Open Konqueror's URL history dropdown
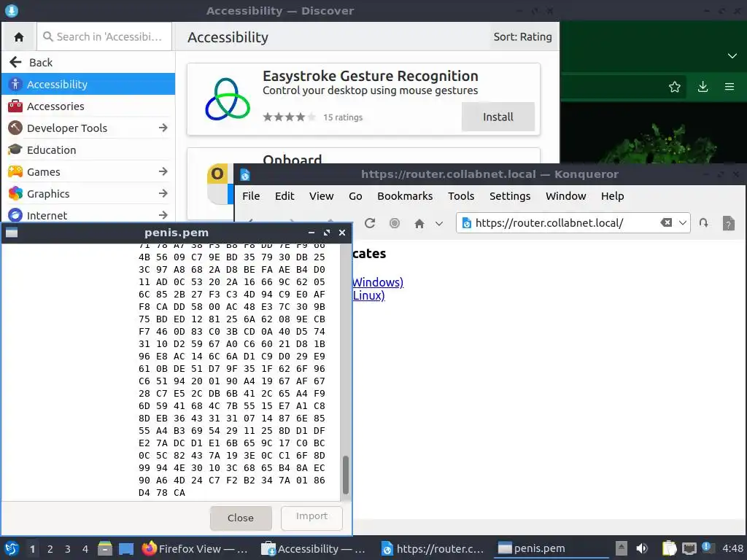The width and height of the screenshot is (747, 560). click(683, 223)
